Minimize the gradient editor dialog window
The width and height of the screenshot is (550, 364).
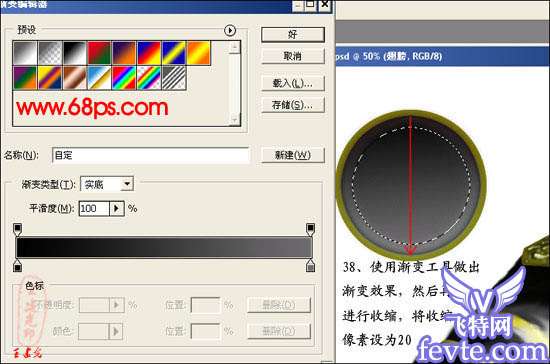pyautogui.click(x=298, y=5)
